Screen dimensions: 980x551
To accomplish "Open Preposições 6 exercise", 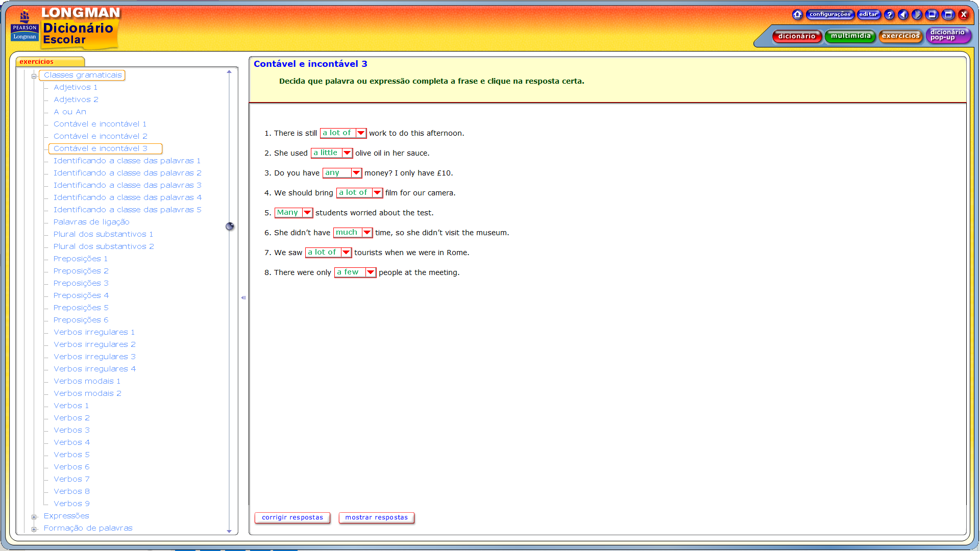I will pyautogui.click(x=81, y=320).
